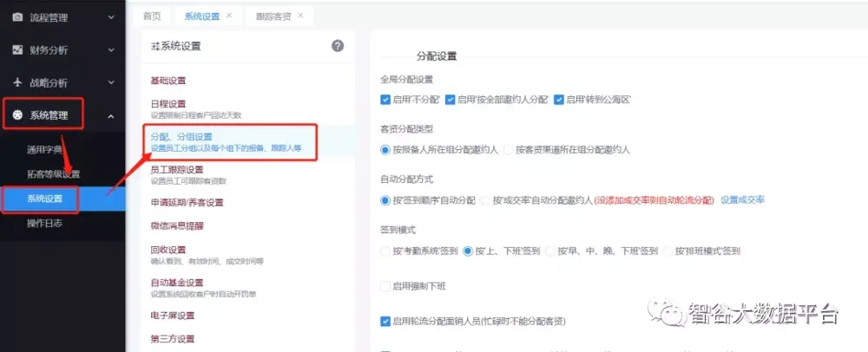The image size is (868, 352).
Task: Click the 设置成交率 link
Action: (742, 200)
